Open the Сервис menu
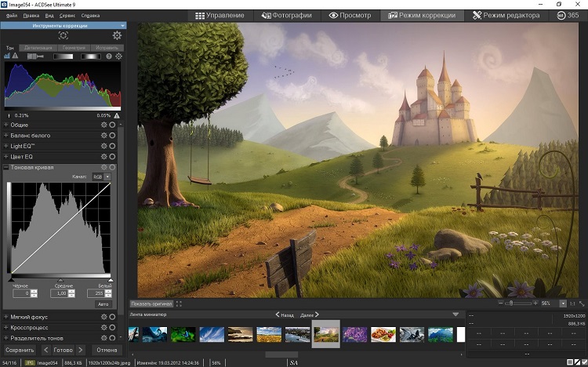Viewport: 588px width, 367px height. [x=67, y=16]
